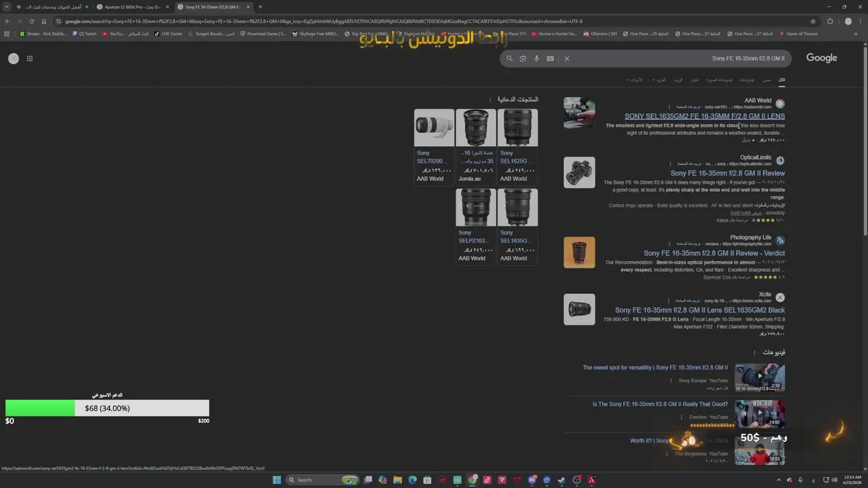Open the Images (صور) search filter
868x488 pixels.
pos(766,80)
